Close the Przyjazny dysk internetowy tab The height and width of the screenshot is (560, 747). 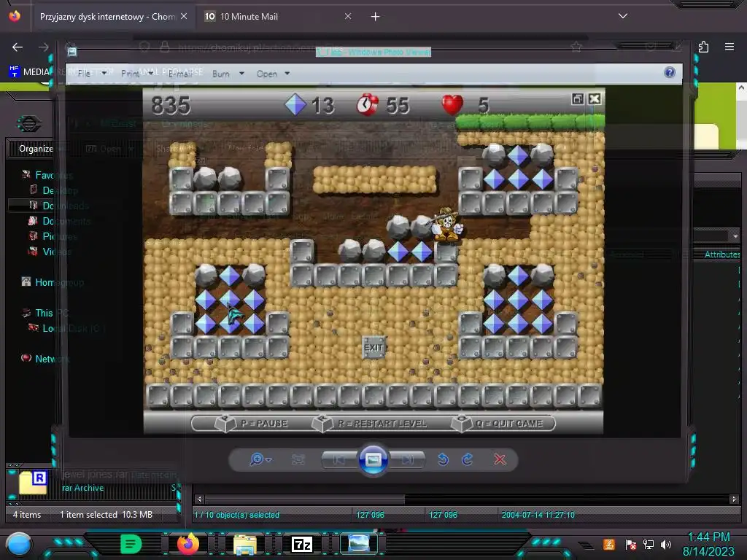click(x=184, y=16)
